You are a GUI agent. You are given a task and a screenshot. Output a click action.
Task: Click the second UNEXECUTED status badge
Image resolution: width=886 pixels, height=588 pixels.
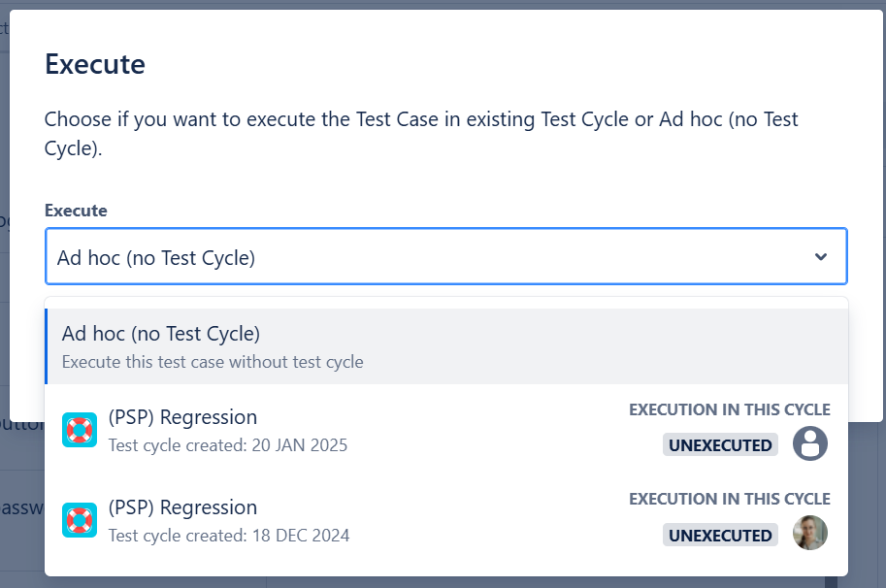(720, 535)
